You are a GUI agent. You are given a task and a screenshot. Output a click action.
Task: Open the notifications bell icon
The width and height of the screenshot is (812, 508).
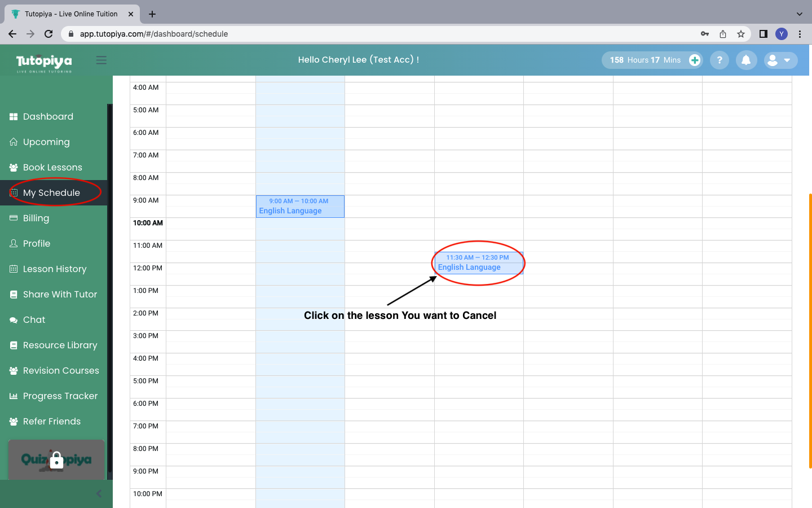tap(746, 60)
